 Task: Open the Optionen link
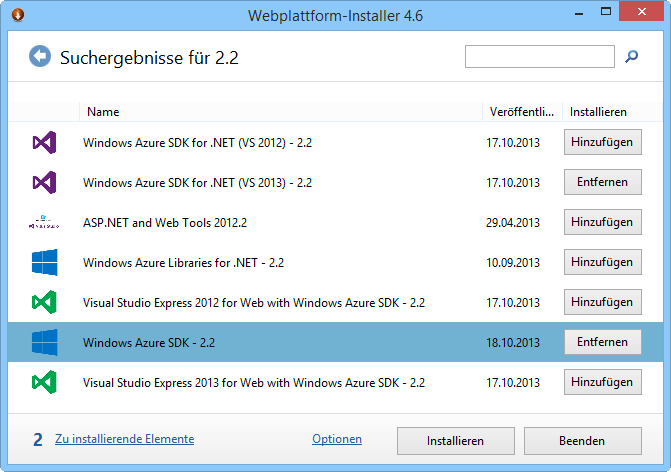coord(337,439)
